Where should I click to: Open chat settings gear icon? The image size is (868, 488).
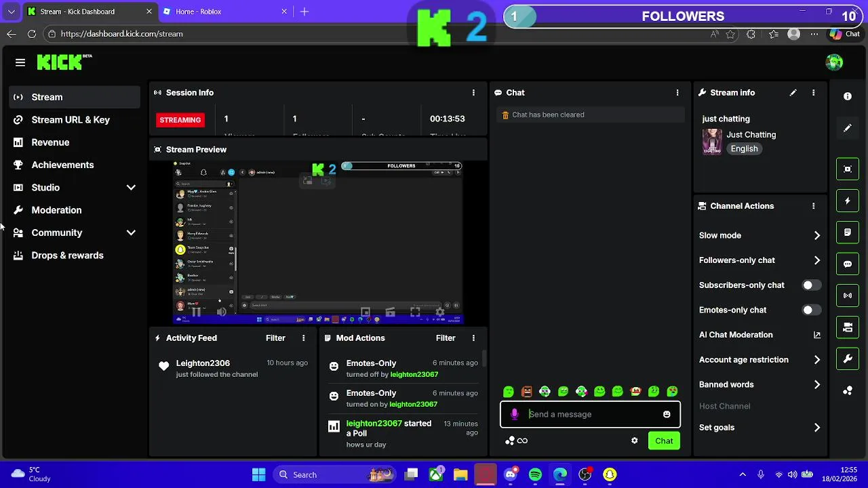[x=635, y=441]
